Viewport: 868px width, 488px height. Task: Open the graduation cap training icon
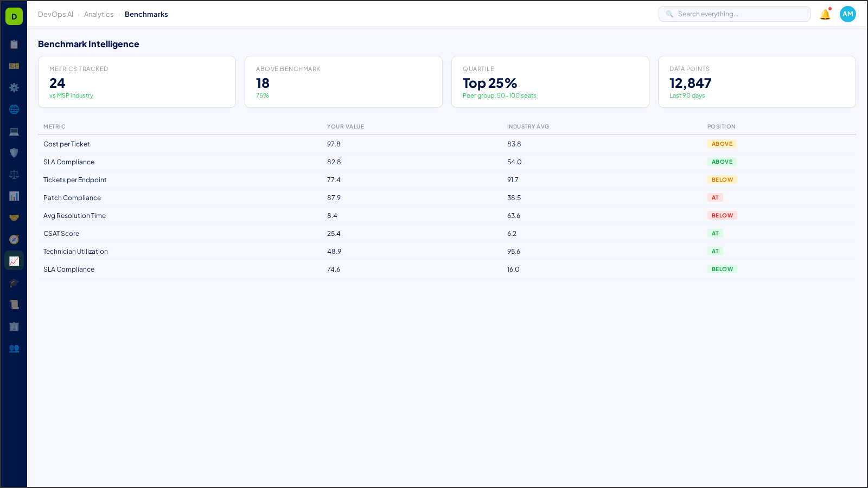click(x=14, y=282)
